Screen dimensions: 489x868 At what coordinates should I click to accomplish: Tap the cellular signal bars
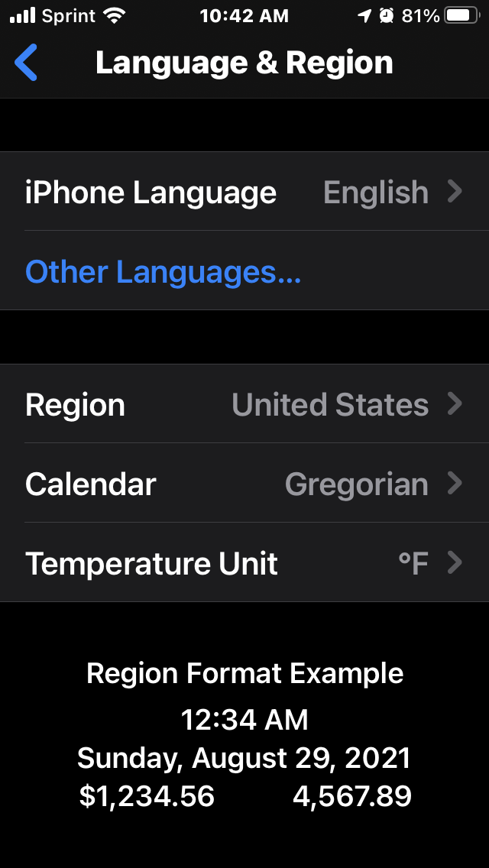coord(23,15)
